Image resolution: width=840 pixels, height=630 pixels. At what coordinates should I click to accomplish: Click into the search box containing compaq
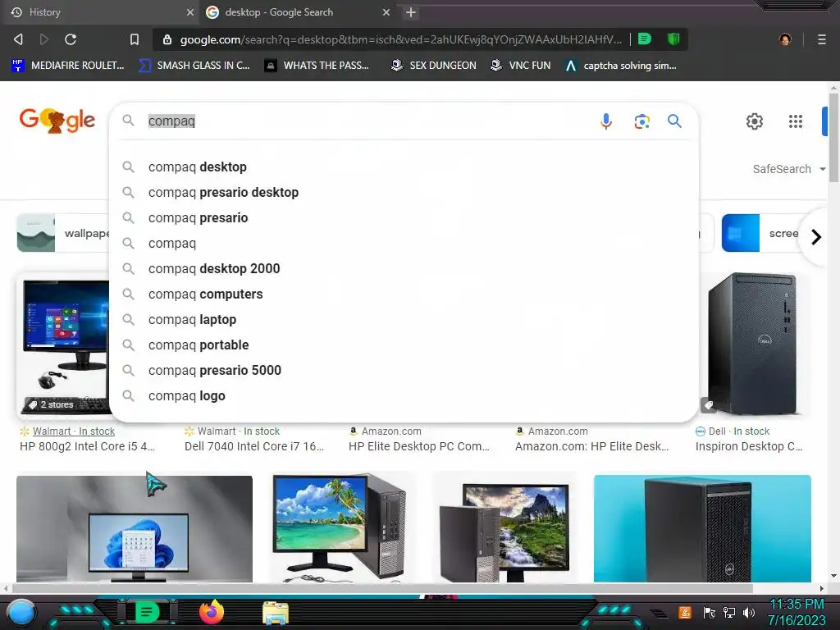(370, 121)
